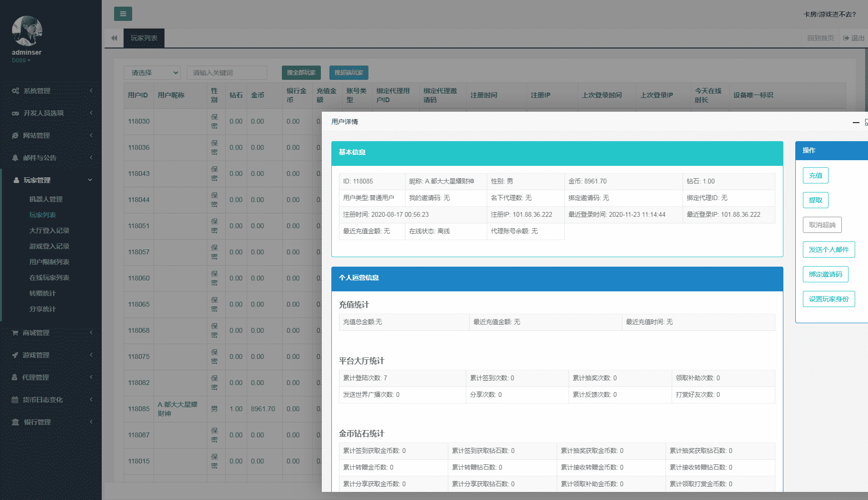Click the keyword search input field

[x=227, y=73]
